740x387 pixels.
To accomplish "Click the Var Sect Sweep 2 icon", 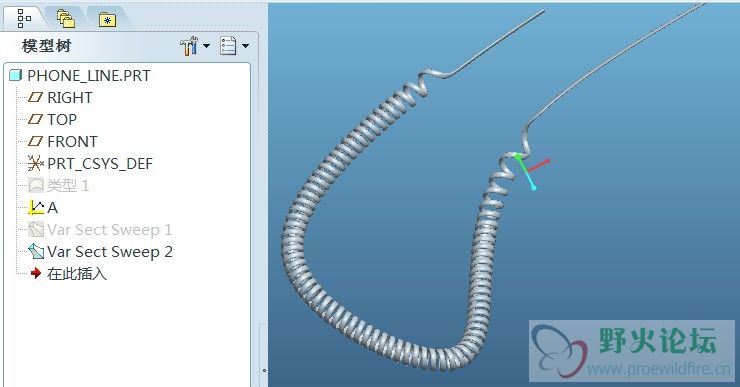I will click(x=36, y=252).
